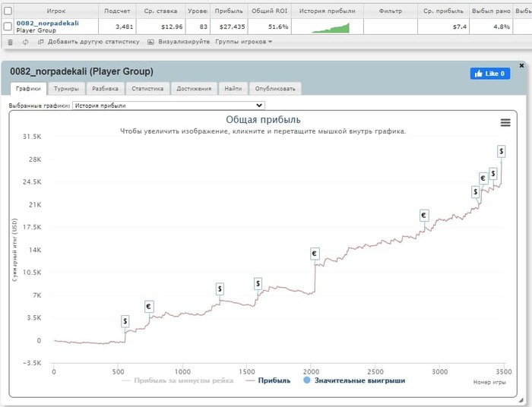
Task: Sort by 'История прибыли' column header
Action: point(327,11)
